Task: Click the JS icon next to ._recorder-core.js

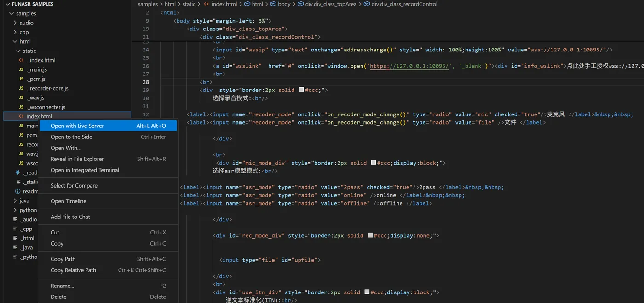Action: (21, 88)
